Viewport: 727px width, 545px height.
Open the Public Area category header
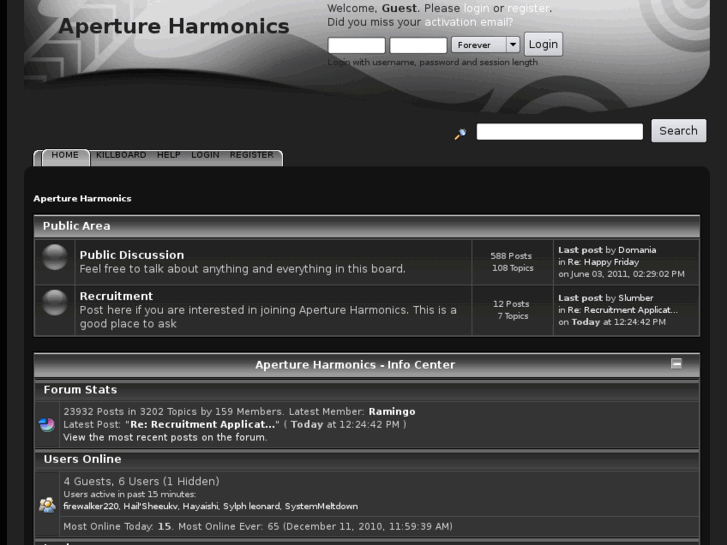77,226
